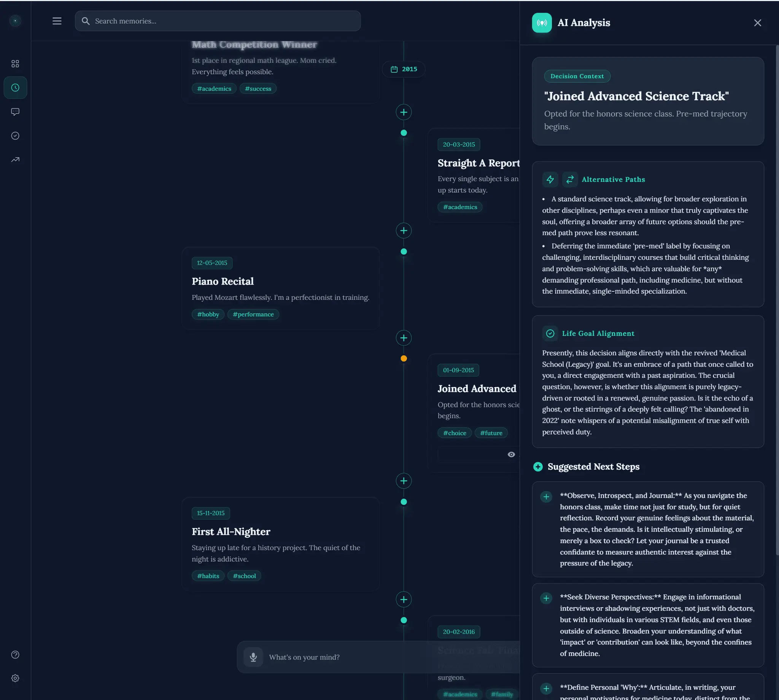Focus the Search memories field

pos(218,21)
